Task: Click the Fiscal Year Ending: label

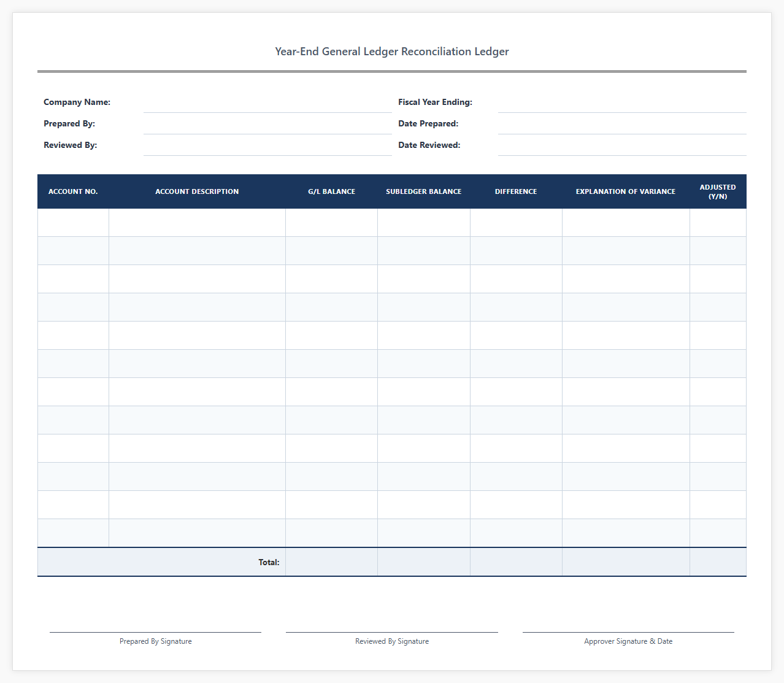Action: point(435,102)
